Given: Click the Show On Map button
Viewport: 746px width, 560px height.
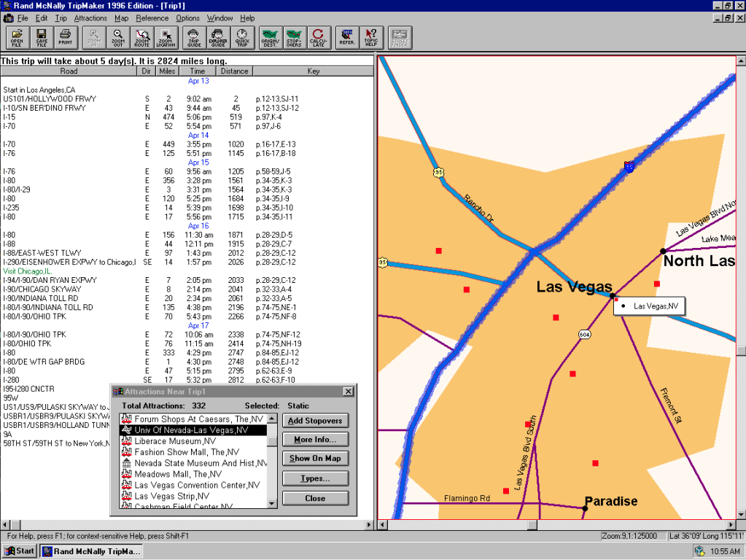Looking at the screenshot, I should tap(315, 459).
